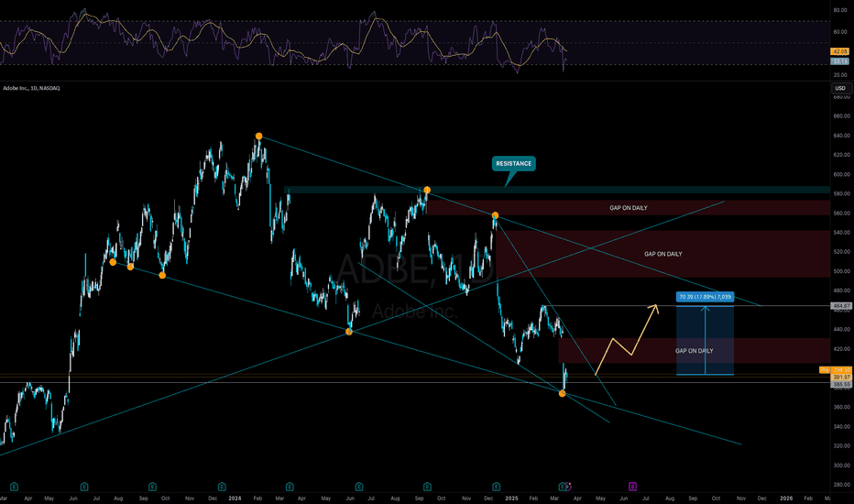Open the purple upcoming June 2025 earnings marker

632,486
